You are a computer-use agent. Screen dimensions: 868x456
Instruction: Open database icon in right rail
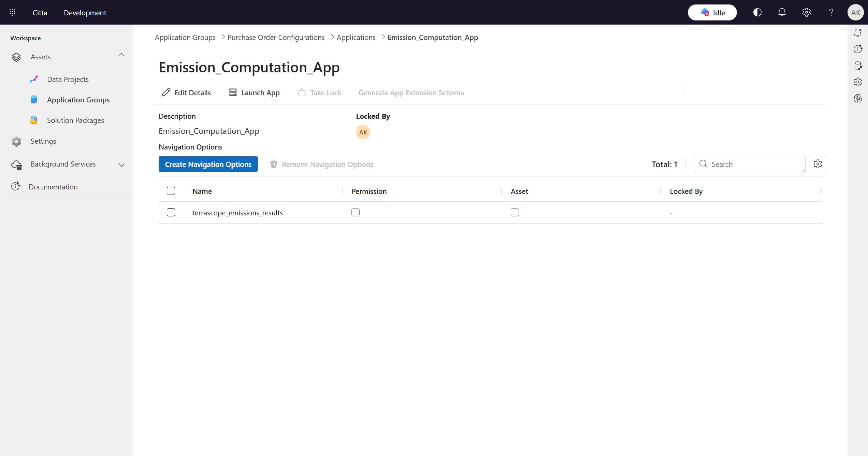[857, 66]
